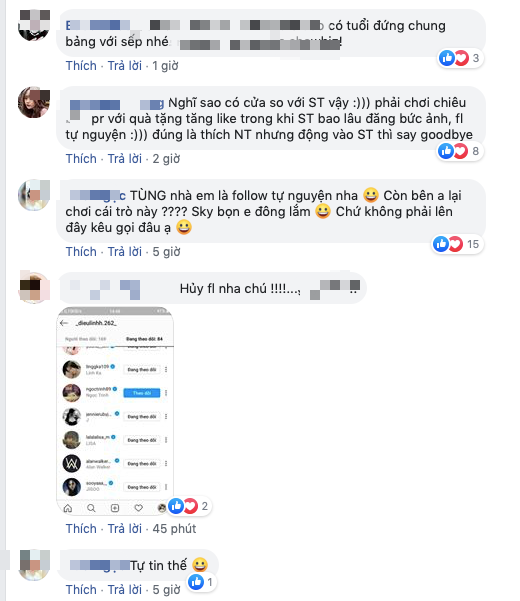Reply to the 'follow tự nguyện' comment
520x601 pixels.
click(x=125, y=251)
